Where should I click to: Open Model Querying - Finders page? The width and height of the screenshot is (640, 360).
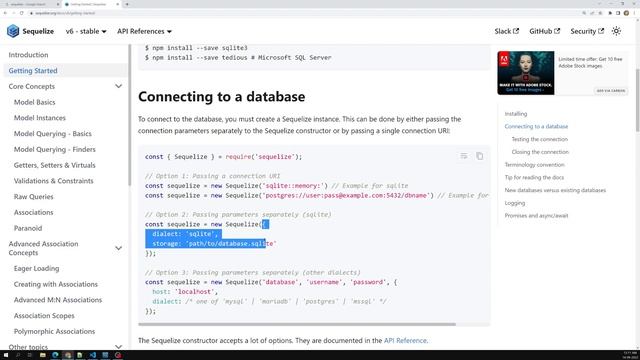(x=55, y=149)
